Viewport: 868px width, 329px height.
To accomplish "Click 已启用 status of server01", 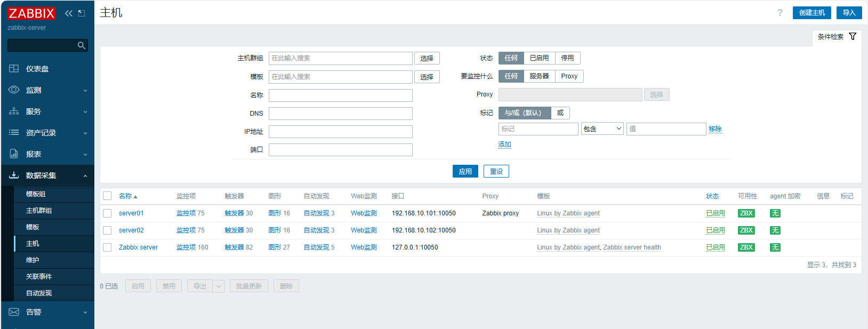I will click(x=716, y=213).
